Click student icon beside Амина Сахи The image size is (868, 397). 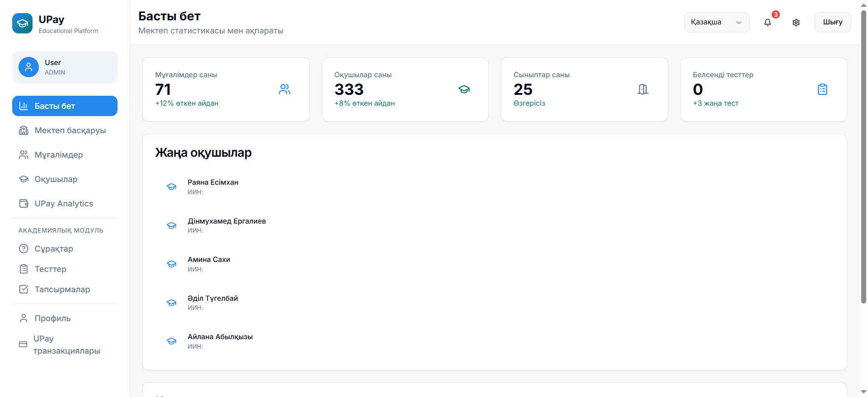pos(172,264)
